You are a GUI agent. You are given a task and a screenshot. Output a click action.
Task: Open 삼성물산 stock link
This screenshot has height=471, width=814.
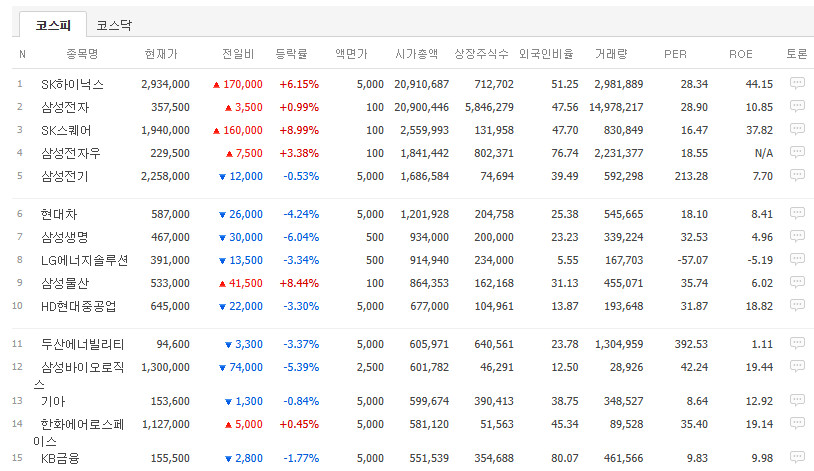pyautogui.click(x=65, y=283)
